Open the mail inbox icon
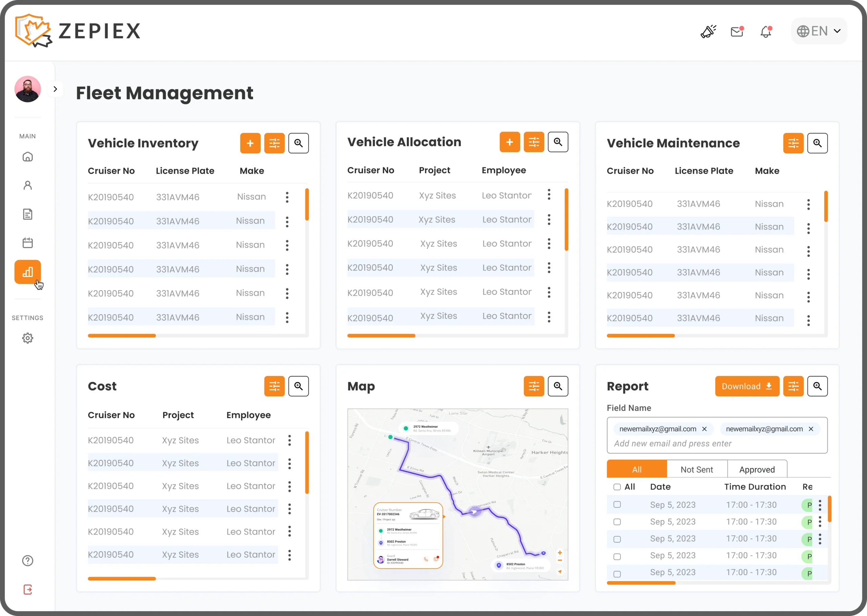 (x=737, y=31)
